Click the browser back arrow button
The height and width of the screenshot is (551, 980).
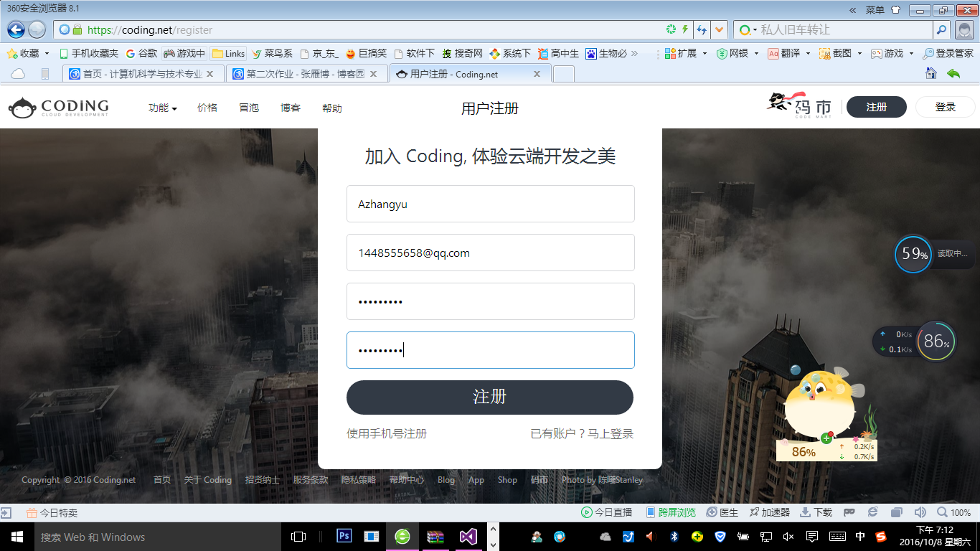[16, 29]
